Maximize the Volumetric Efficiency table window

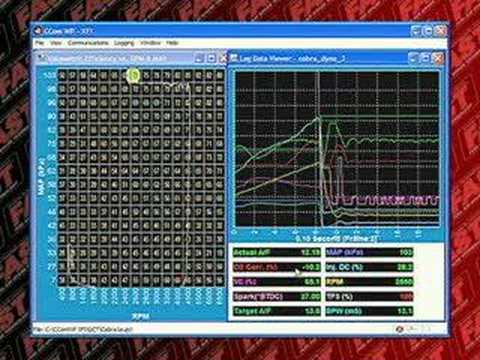tap(211, 58)
